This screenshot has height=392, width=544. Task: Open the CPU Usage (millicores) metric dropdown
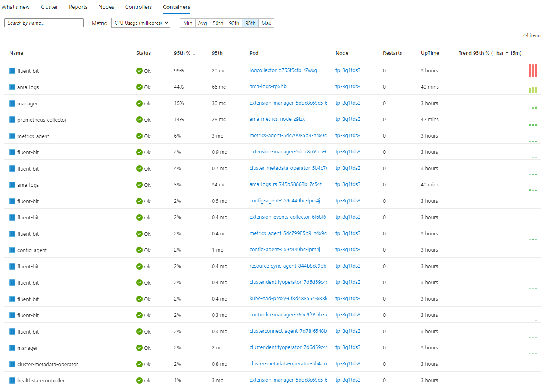[141, 23]
